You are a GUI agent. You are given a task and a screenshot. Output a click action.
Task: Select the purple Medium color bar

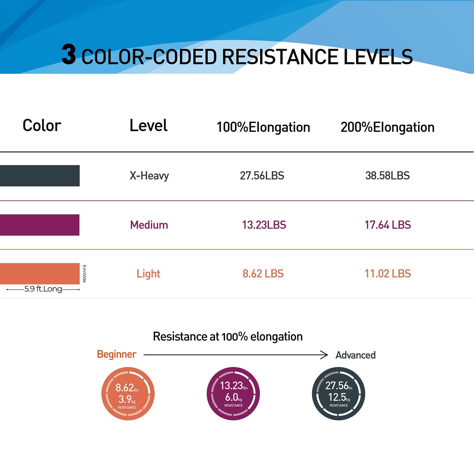coord(40,225)
